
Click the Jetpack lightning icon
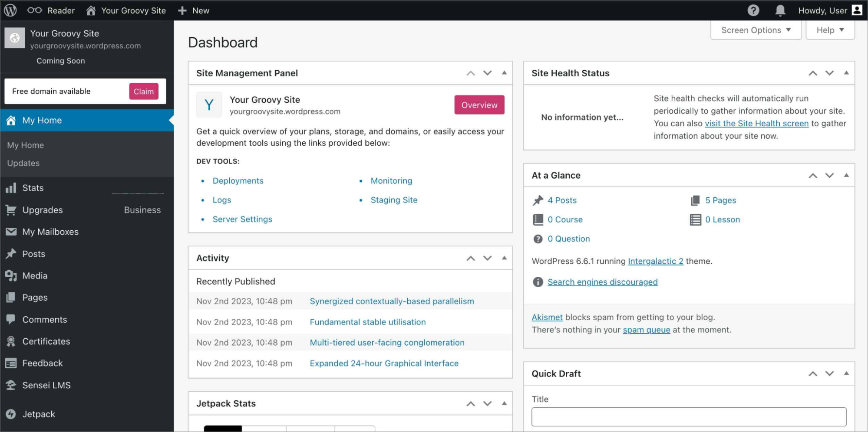point(11,414)
